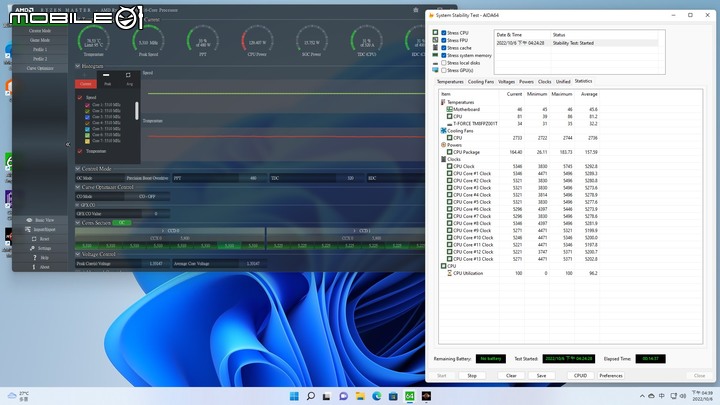The image size is (720, 405).
Task: Switch to AIDA64 taskbar icon
Action: pyautogui.click(x=410, y=396)
